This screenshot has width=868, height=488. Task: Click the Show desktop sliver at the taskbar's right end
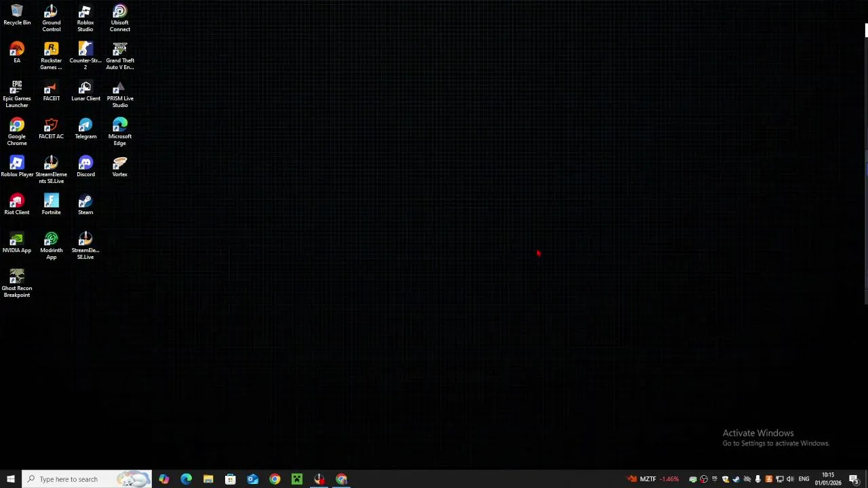[866, 479]
